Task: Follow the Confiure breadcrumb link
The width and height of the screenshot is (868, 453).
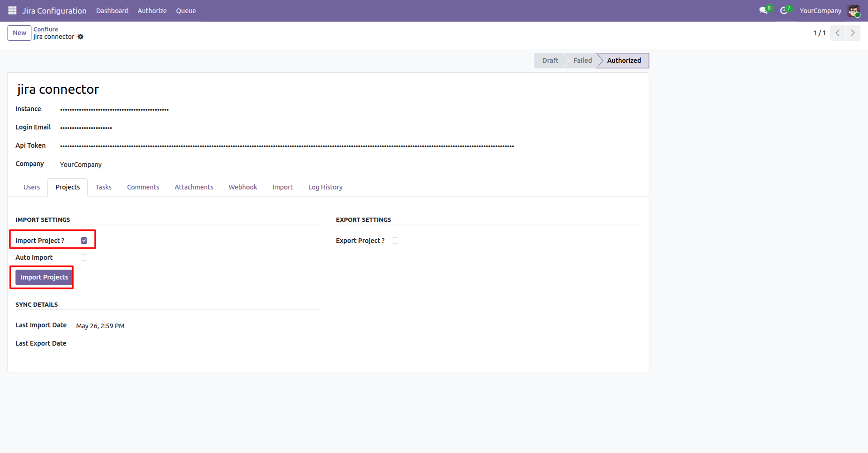Action: pos(46,29)
